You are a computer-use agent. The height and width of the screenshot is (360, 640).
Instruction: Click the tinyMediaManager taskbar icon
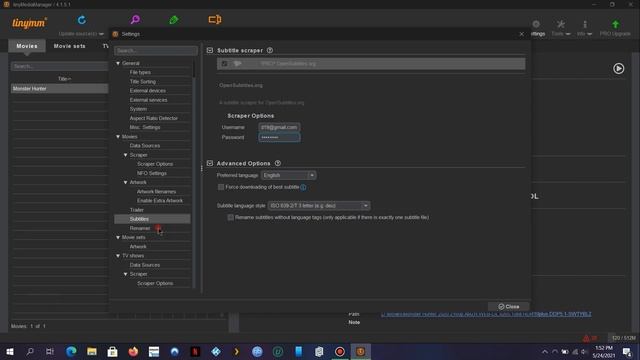360,351
